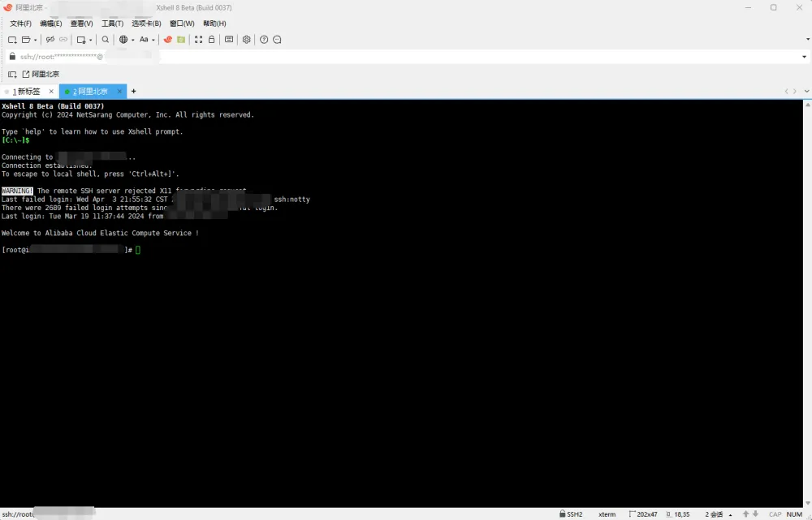Create a new tab with the plus button
This screenshot has height=520, width=812.
pyautogui.click(x=132, y=91)
